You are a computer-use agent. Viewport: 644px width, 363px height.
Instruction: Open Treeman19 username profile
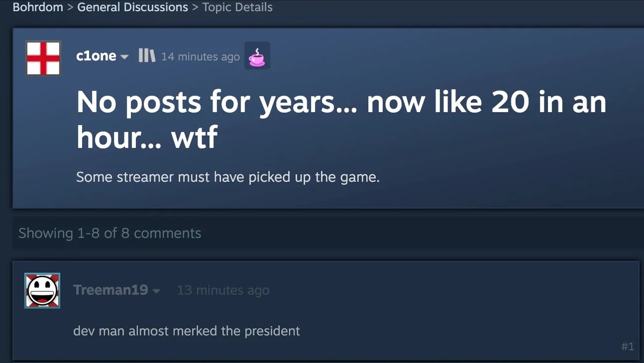[x=111, y=290]
